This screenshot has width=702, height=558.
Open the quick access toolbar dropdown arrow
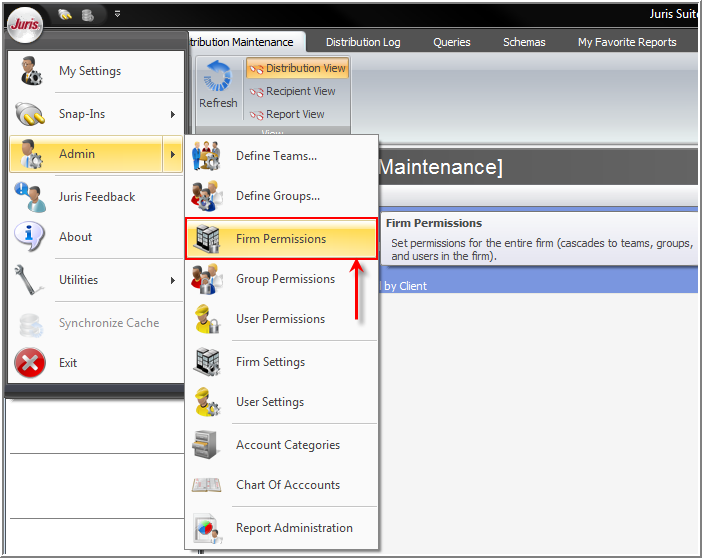click(x=117, y=14)
